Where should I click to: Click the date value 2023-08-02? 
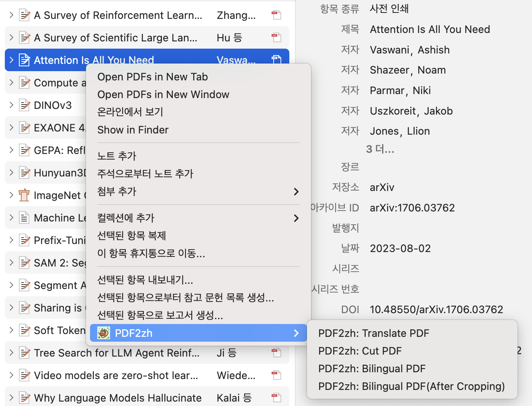400,248
